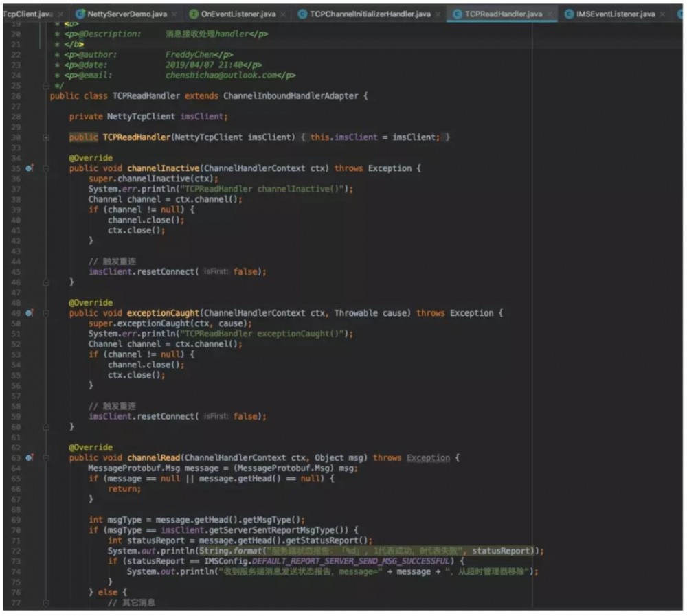Click the override gutter icon beside exceptionCaught
This screenshot has height=616, width=687.
coord(30,313)
